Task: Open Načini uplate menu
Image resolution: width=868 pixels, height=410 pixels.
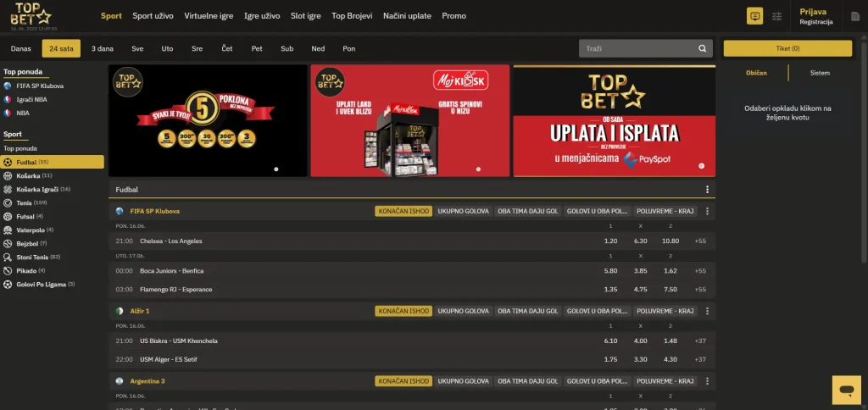Action: pyautogui.click(x=407, y=16)
